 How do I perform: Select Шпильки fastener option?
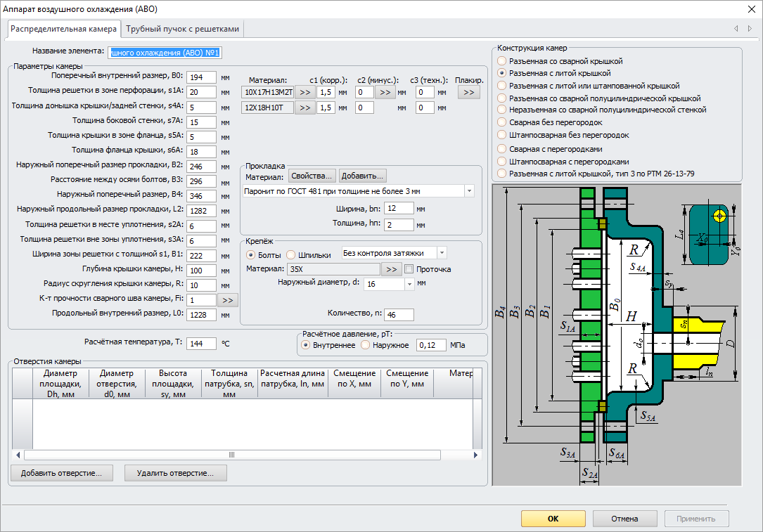click(x=292, y=255)
